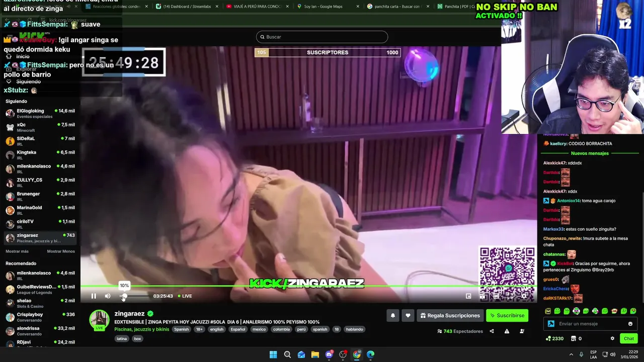Switch to Reacciones globales browser tab
Screen dimensions: 644x362
tap(117, 7)
